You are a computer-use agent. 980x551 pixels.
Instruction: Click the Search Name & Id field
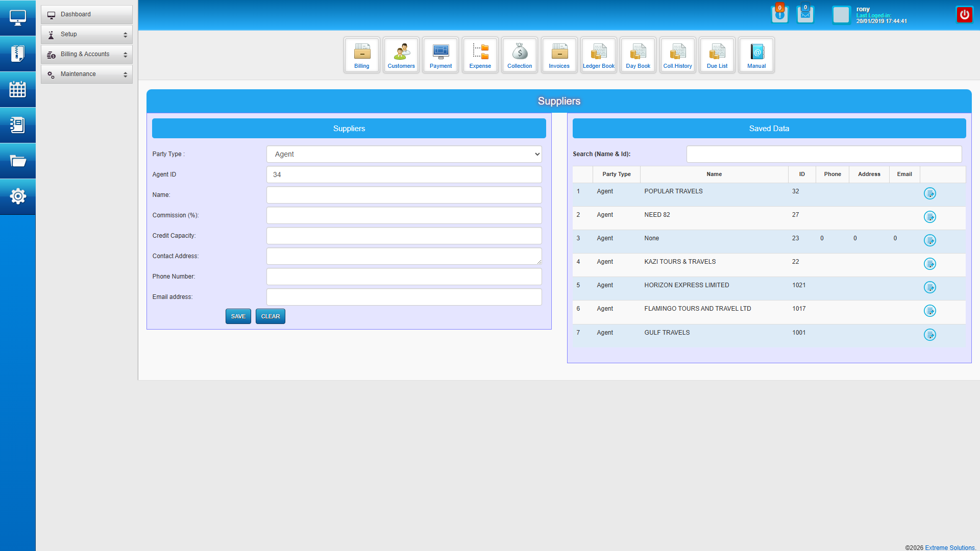click(824, 154)
